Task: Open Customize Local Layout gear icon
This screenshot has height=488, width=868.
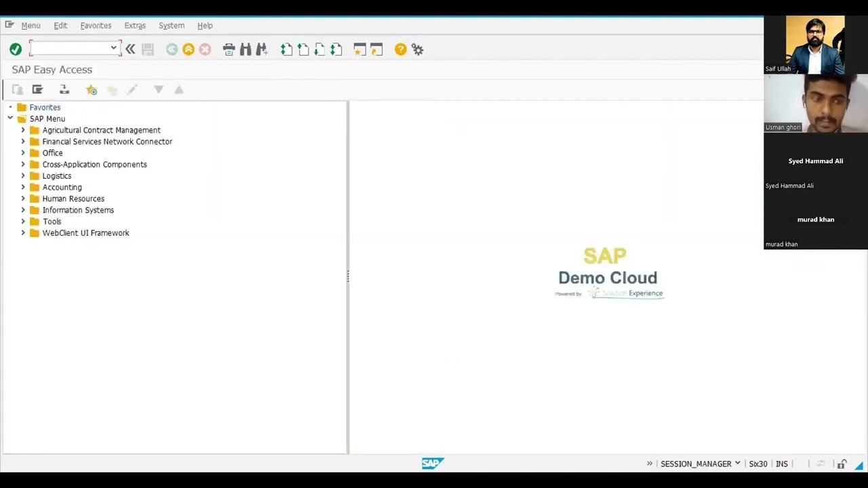Action: [x=418, y=49]
